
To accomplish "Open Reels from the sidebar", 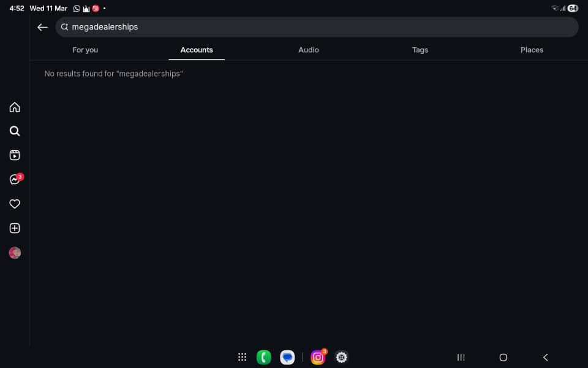I will pos(15,155).
